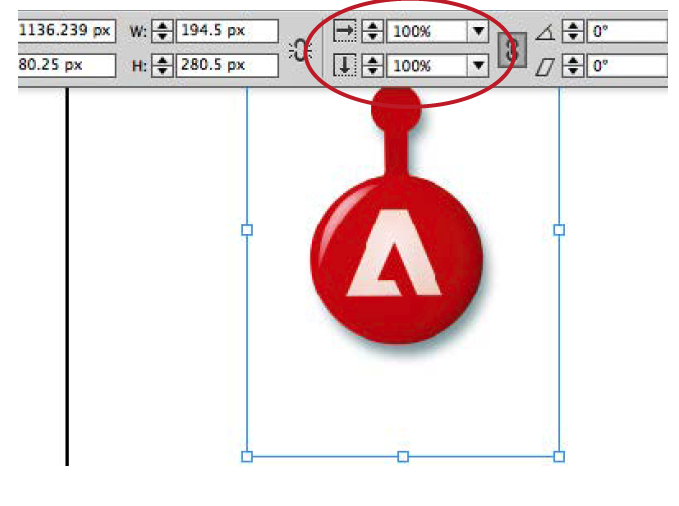The height and width of the screenshot is (506, 679).
Task: Click the shear angle 0° field
Action: (x=627, y=66)
